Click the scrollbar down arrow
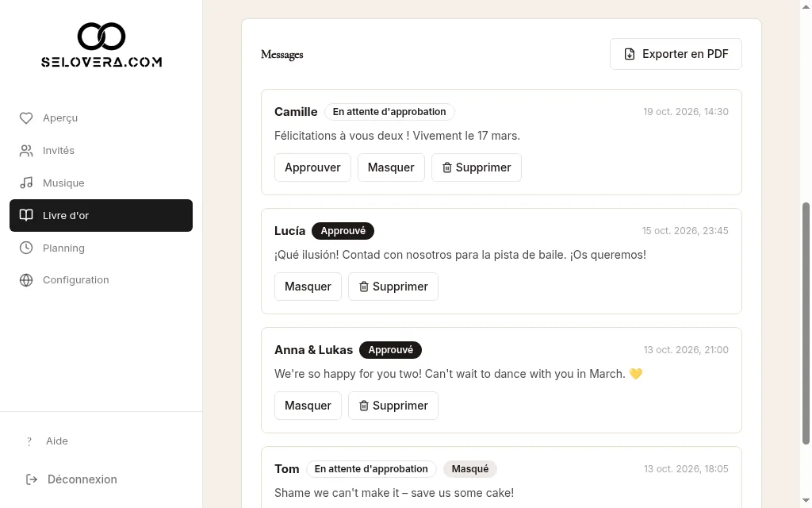 [x=806, y=501]
